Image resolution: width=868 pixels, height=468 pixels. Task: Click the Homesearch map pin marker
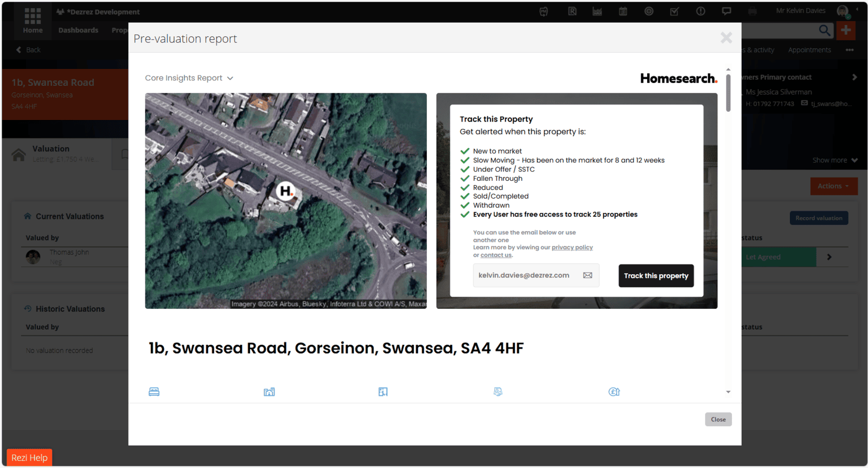pyautogui.click(x=285, y=191)
